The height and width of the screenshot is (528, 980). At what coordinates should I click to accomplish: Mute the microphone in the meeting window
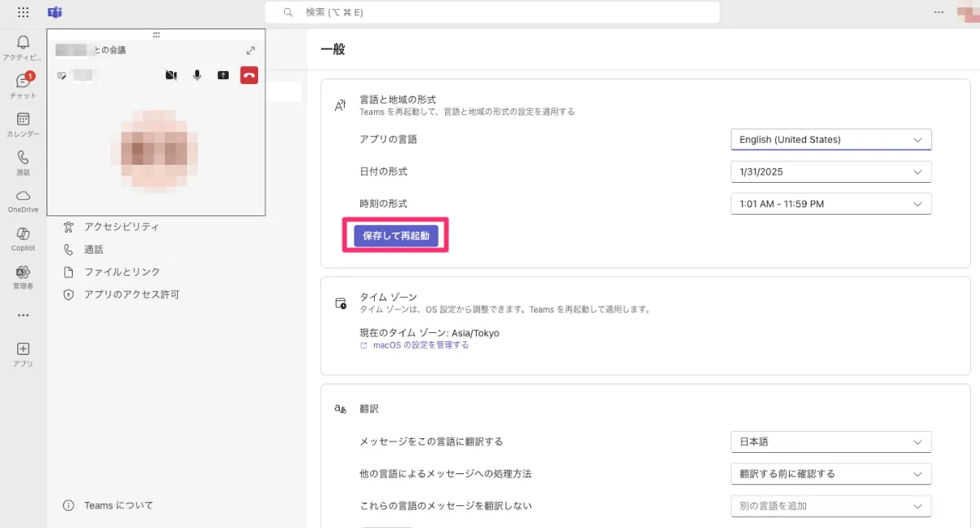[197, 75]
